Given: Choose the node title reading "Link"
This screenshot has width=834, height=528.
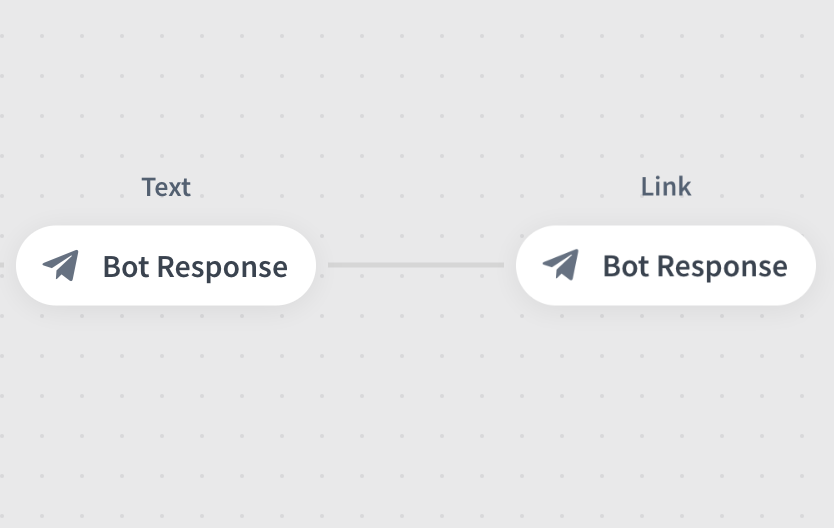Looking at the screenshot, I should (x=666, y=186).
